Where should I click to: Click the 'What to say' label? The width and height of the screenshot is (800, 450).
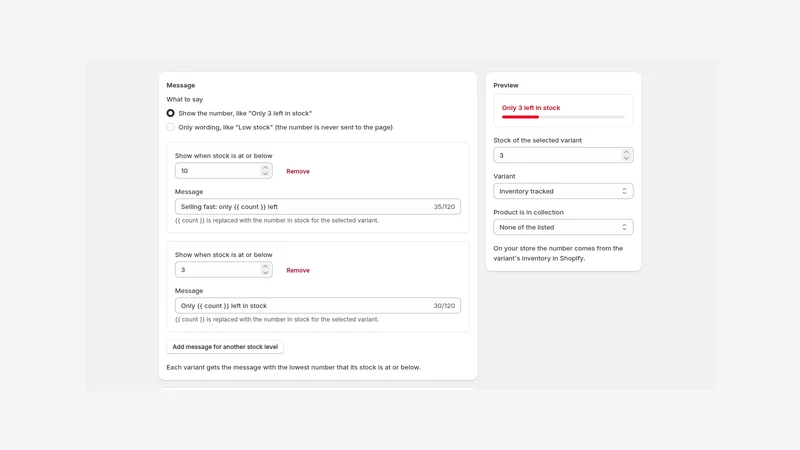coord(184,99)
